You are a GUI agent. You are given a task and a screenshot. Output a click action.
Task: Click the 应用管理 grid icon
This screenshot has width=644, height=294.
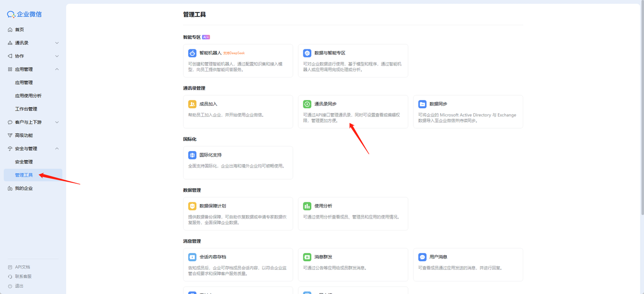10,69
